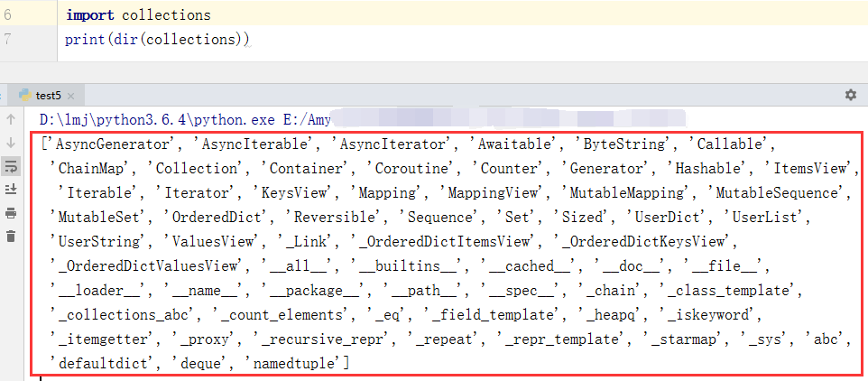Click the down-arrow icon in run panel

tap(11, 143)
